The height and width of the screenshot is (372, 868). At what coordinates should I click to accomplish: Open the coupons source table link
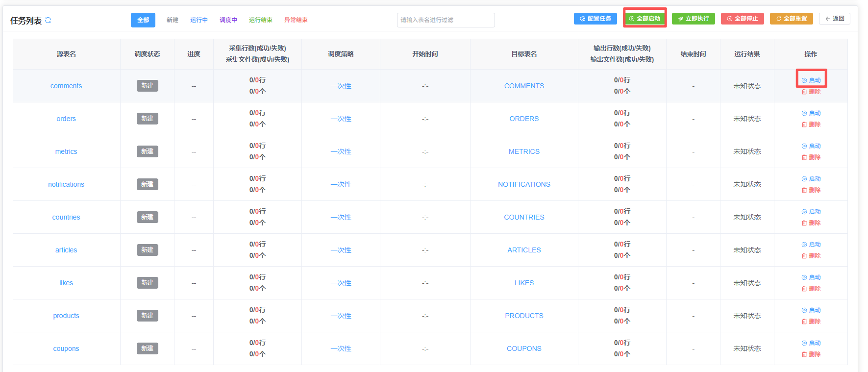(x=66, y=348)
